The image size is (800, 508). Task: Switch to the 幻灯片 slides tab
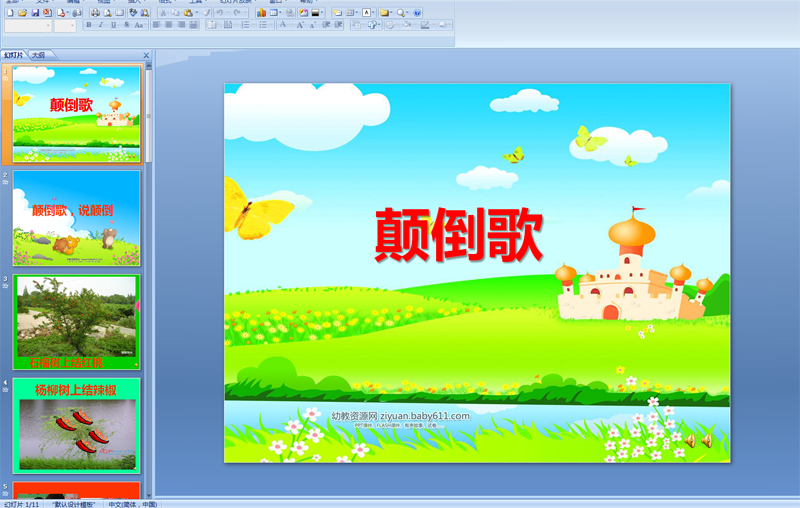click(x=13, y=55)
